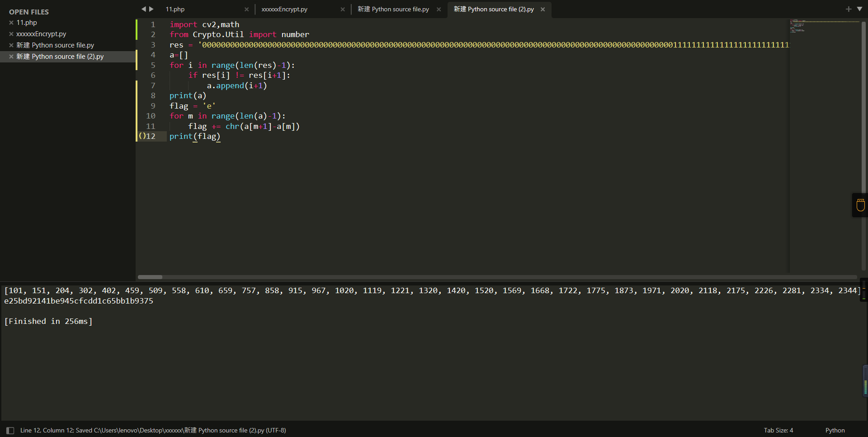The width and height of the screenshot is (868, 437).
Task: Go to next tab with right arrow
Action: [x=151, y=9]
